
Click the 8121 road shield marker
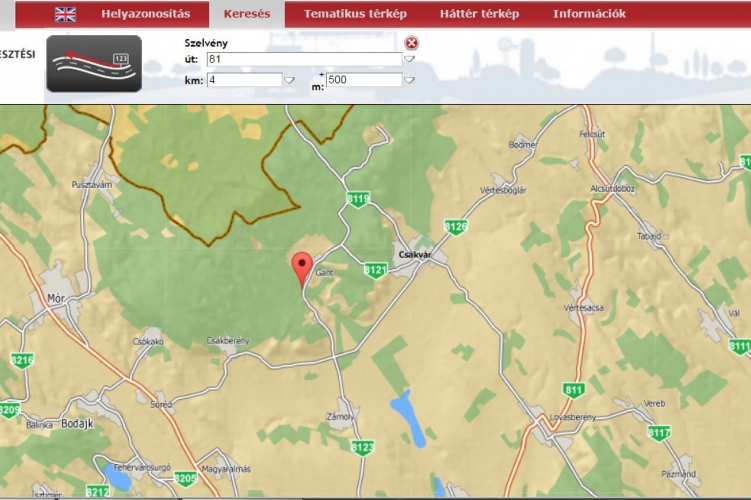point(375,270)
